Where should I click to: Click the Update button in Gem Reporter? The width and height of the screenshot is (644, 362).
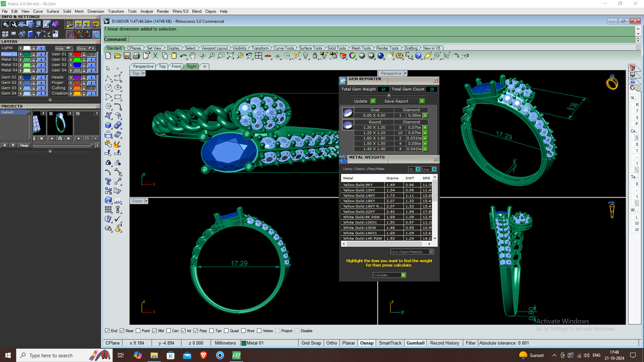pyautogui.click(x=364, y=101)
